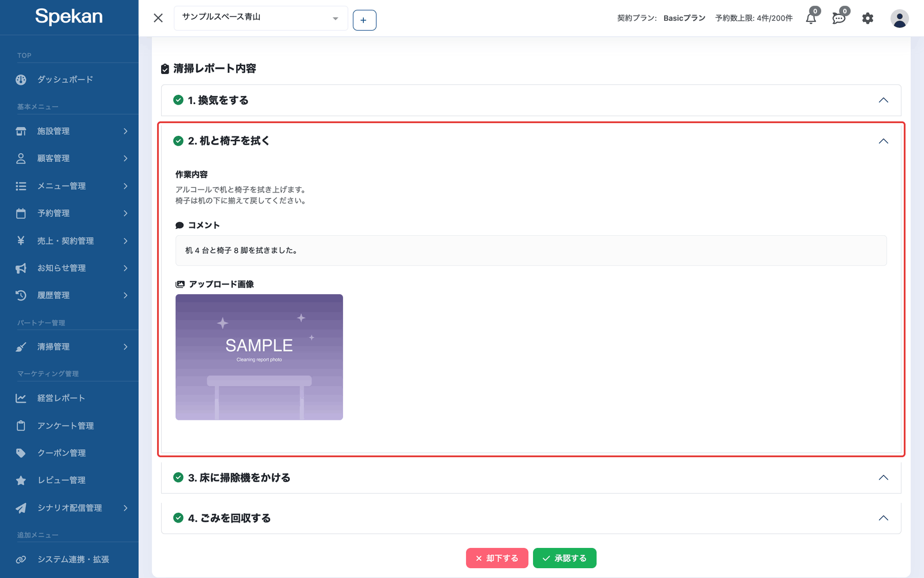The width and height of the screenshot is (924, 578).
Task: Expand the お知らせ管理 sidebar menu
Action: point(69,268)
